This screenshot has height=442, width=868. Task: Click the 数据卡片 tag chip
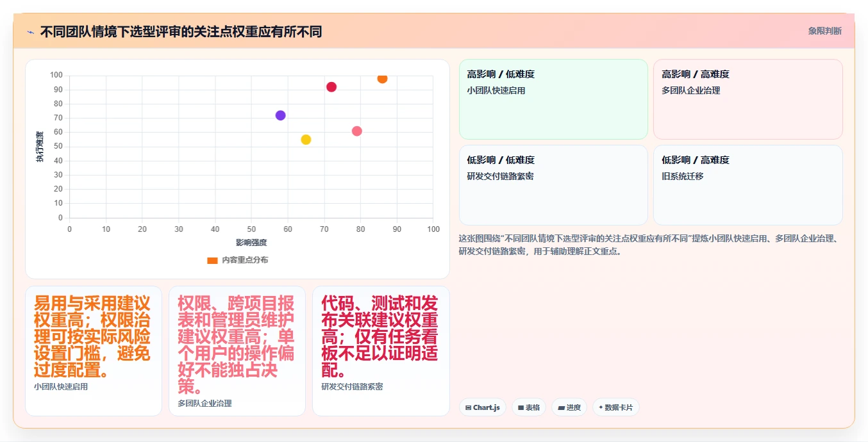point(616,407)
